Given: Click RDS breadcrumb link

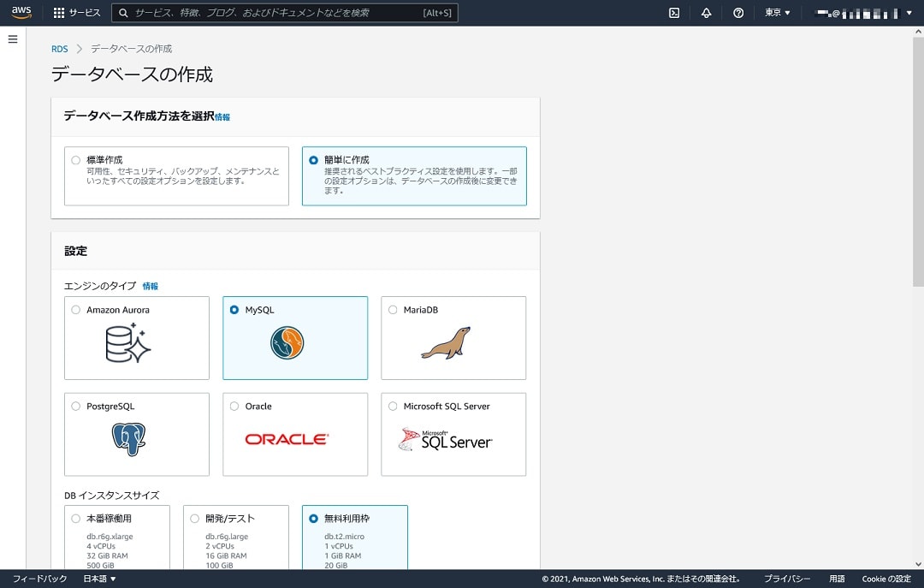Looking at the screenshot, I should click(60, 49).
